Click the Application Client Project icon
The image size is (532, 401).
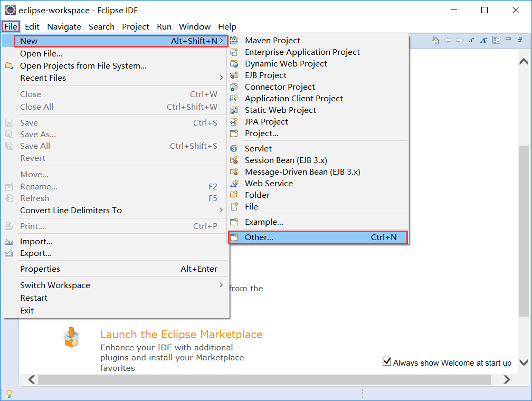pos(234,98)
